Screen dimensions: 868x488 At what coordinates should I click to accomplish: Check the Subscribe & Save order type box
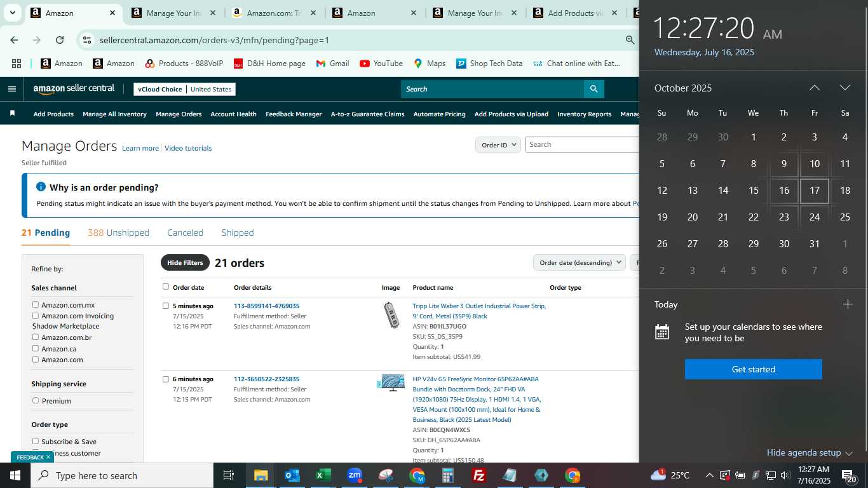[36, 442]
